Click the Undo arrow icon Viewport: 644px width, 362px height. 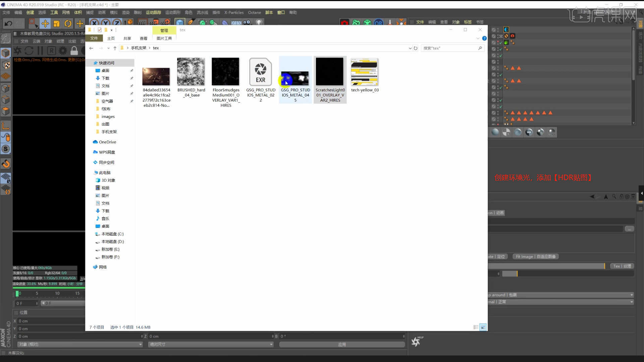click(8, 23)
